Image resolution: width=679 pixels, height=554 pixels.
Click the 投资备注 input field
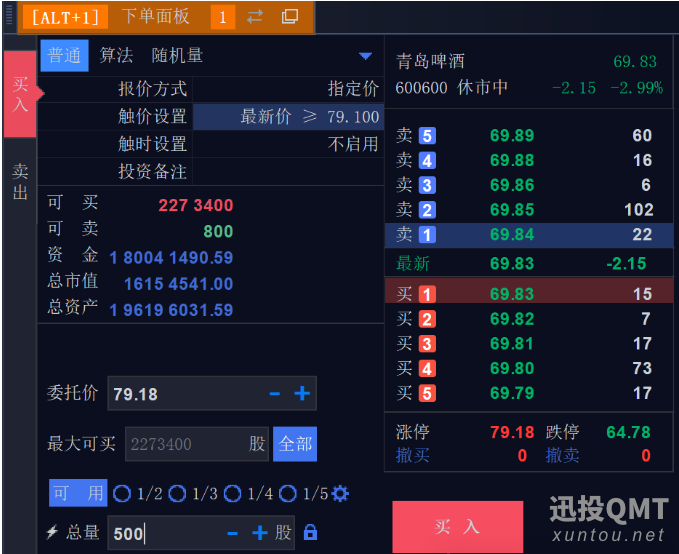[x=288, y=172]
